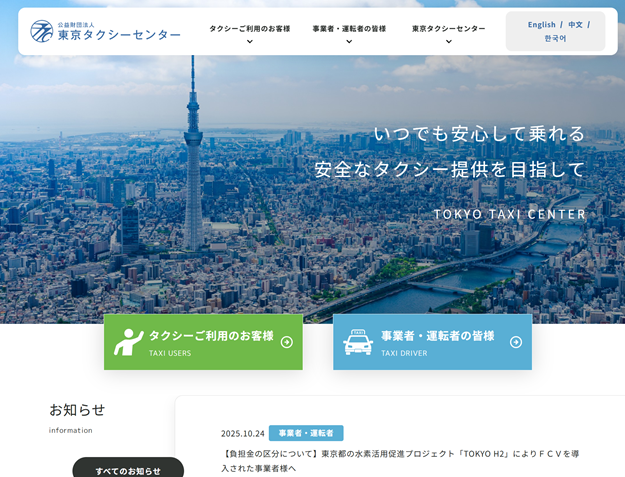The image size is (625, 477).
Task: Expand chevron under 事業者・運転者の皆様
Action: (x=349, y=41)
